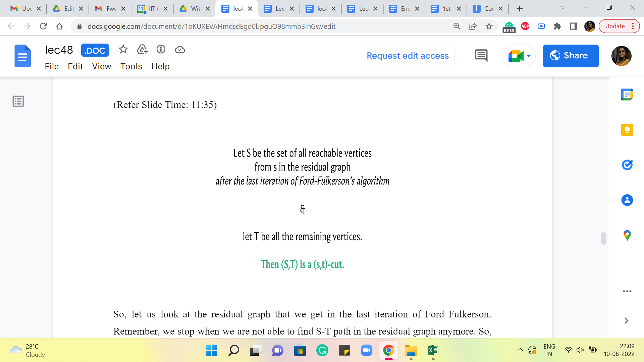Open the File menu

(52, 66)
